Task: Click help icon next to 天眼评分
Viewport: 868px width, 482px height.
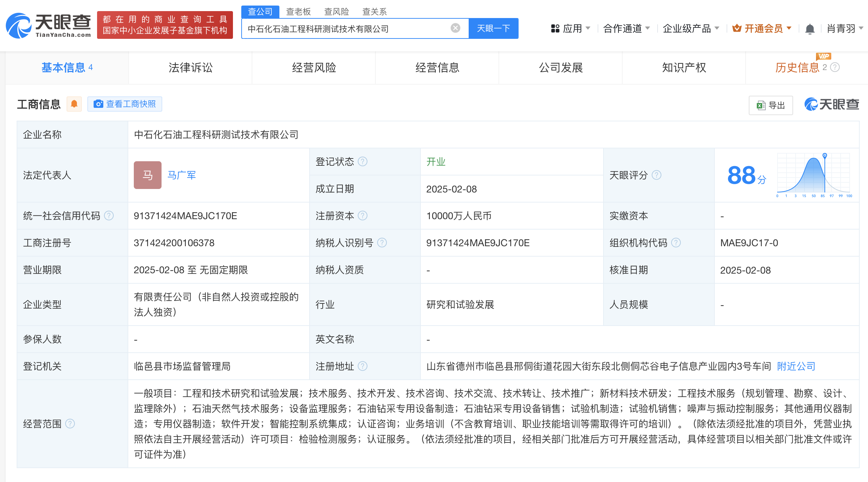Action: 656,175
